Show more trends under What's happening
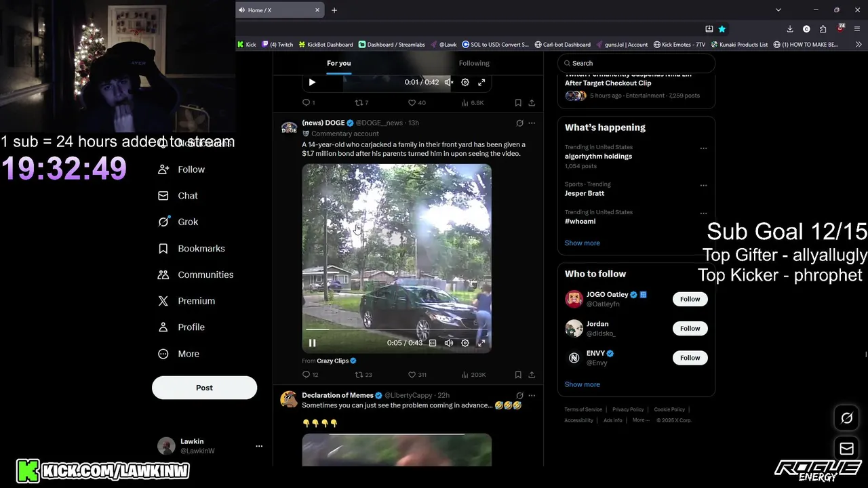Screen dimensions: 868x488 click(582, 243)
